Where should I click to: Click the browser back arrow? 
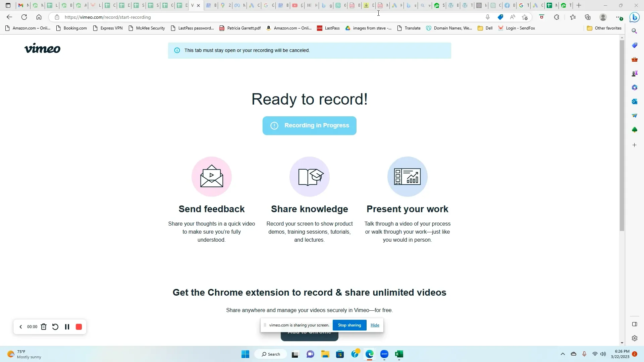[x=9, y=17]
